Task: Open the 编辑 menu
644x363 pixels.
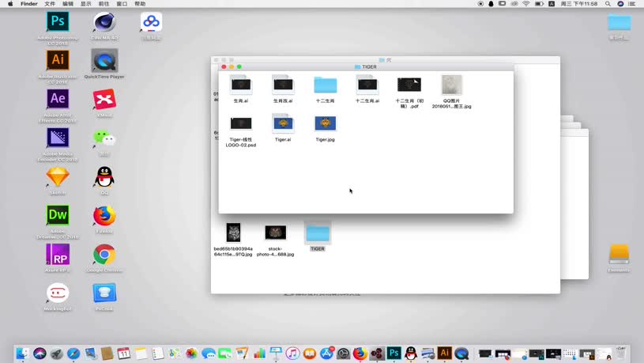Action: 68,4
